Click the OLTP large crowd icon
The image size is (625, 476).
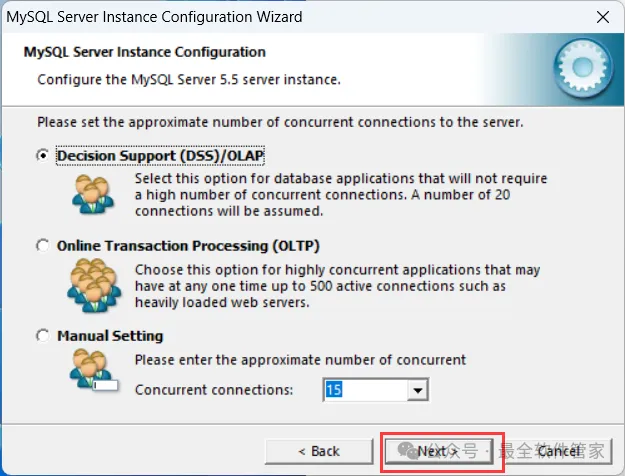click(94, 285)
